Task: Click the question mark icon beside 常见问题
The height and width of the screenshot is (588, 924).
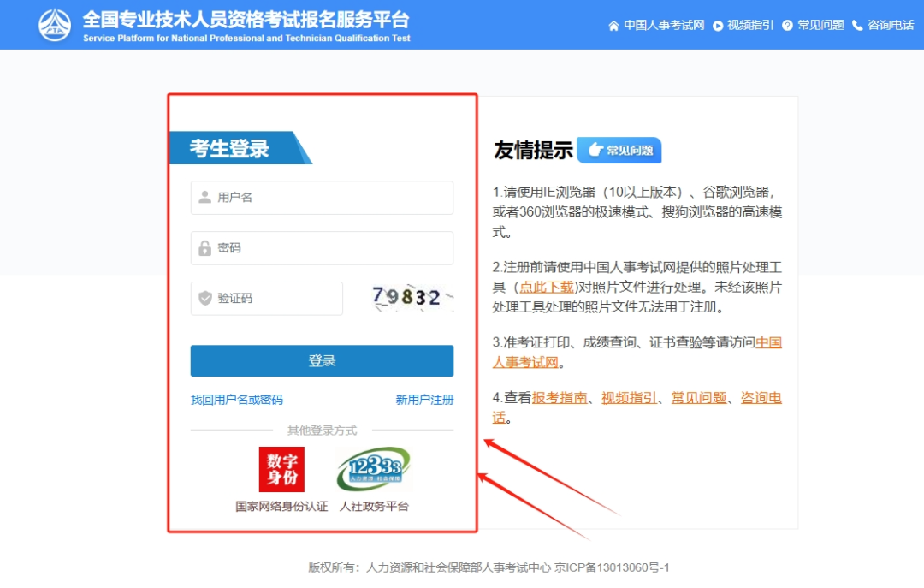Action: click(787, 26)
